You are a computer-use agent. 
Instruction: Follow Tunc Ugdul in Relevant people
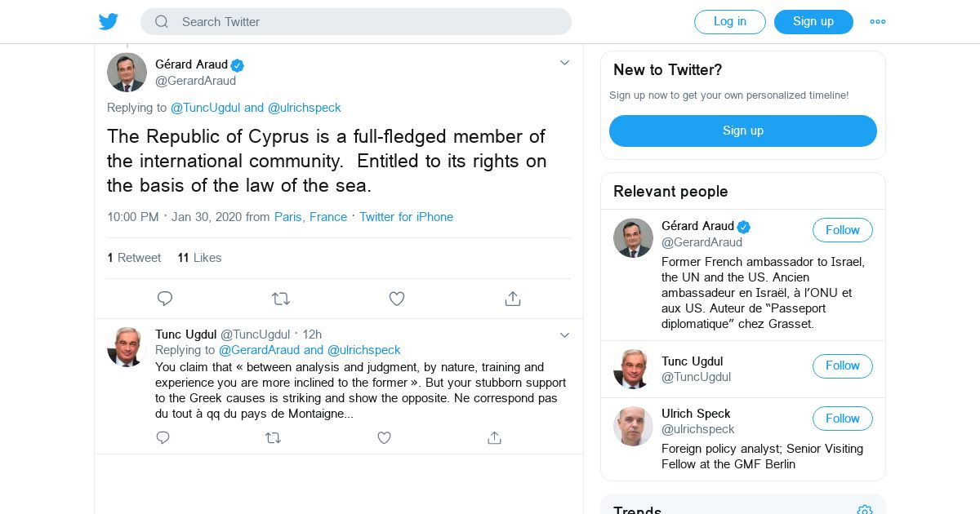(x=842, y=366)
